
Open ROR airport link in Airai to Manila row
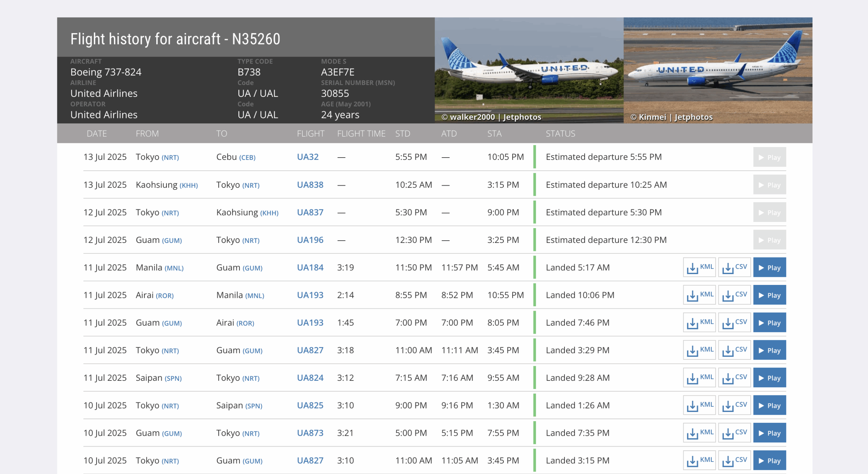(x=164, y=295)
